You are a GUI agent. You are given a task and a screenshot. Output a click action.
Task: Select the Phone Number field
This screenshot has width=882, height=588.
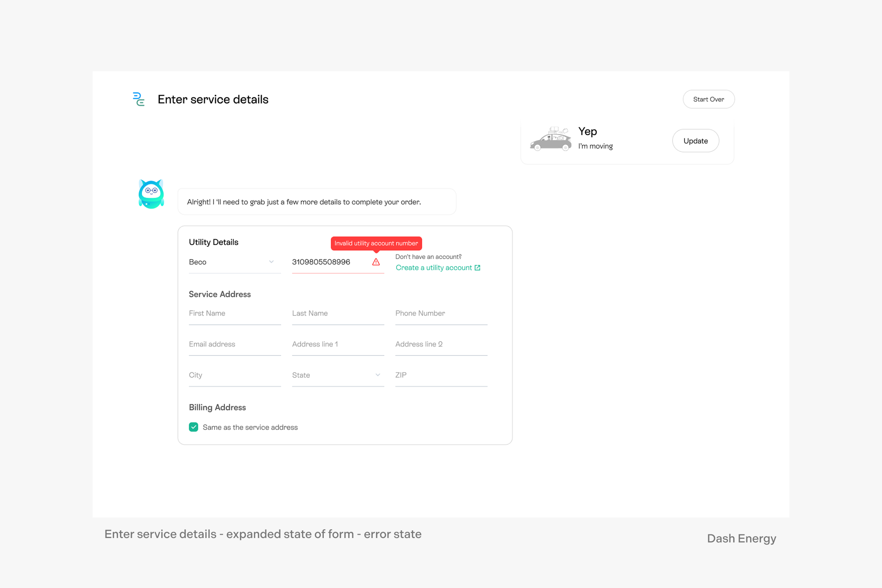pyautogui.click(x=441, y=313)
